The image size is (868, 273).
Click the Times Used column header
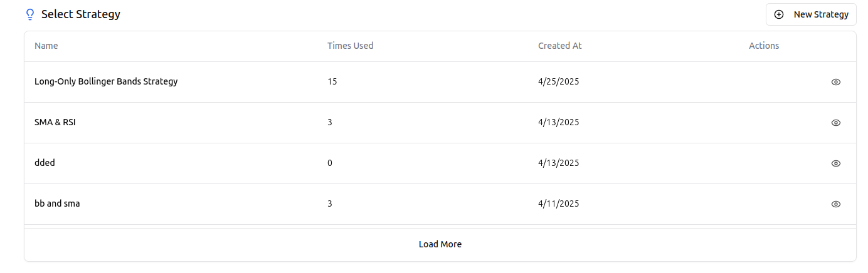pyautogui.click(x=350, y=46)
